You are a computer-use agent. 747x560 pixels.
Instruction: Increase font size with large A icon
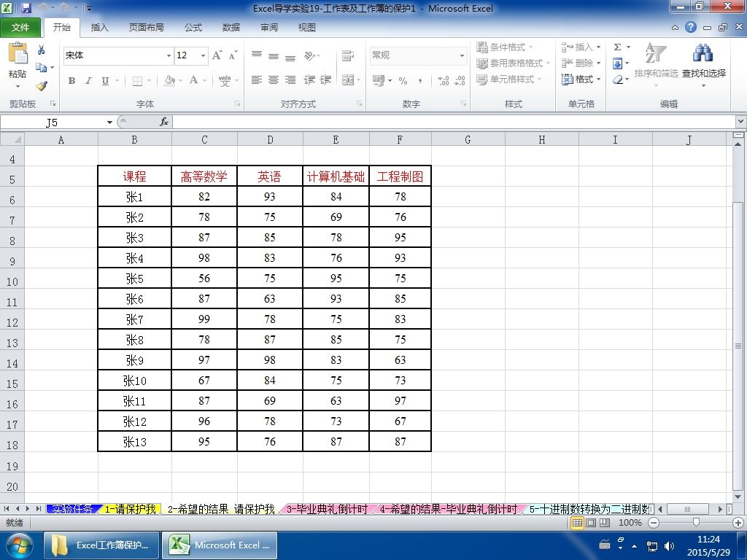tap(217, 55)
